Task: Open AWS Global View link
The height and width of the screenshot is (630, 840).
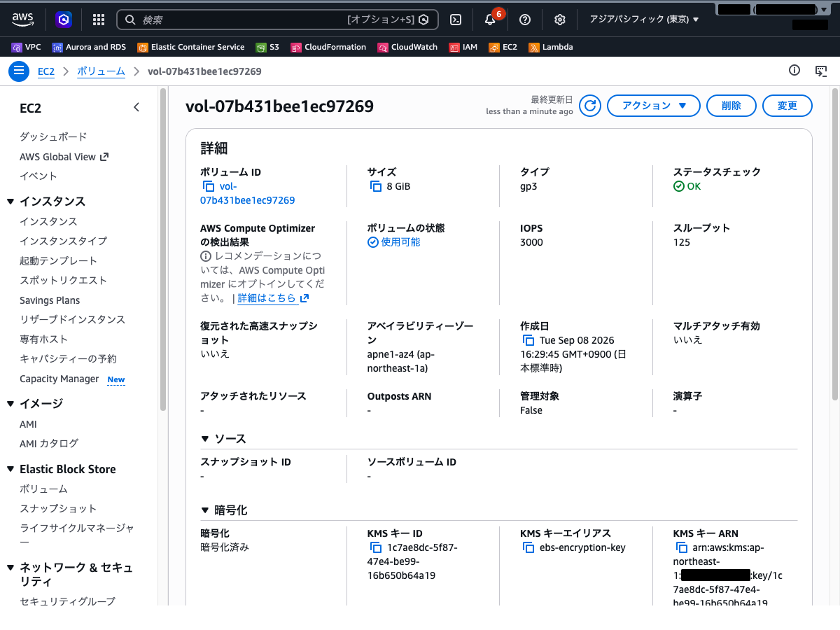Action: pyautogui.click(x=64, y=157)
